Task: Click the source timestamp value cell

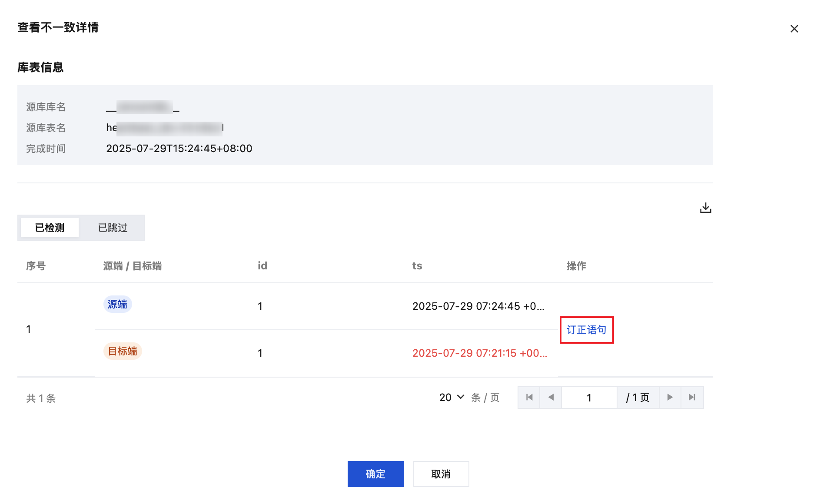Action: click(x=478, y=306)
